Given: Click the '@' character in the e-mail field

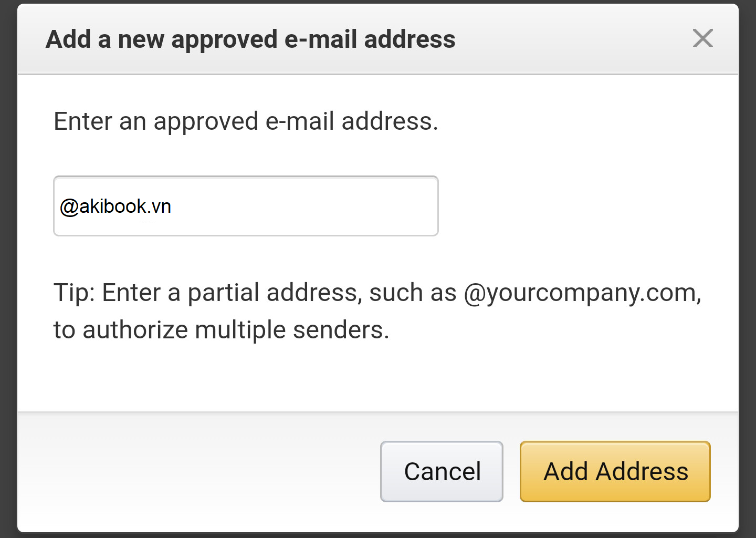Looking at the screenshot, I should (x=69, y=206).
